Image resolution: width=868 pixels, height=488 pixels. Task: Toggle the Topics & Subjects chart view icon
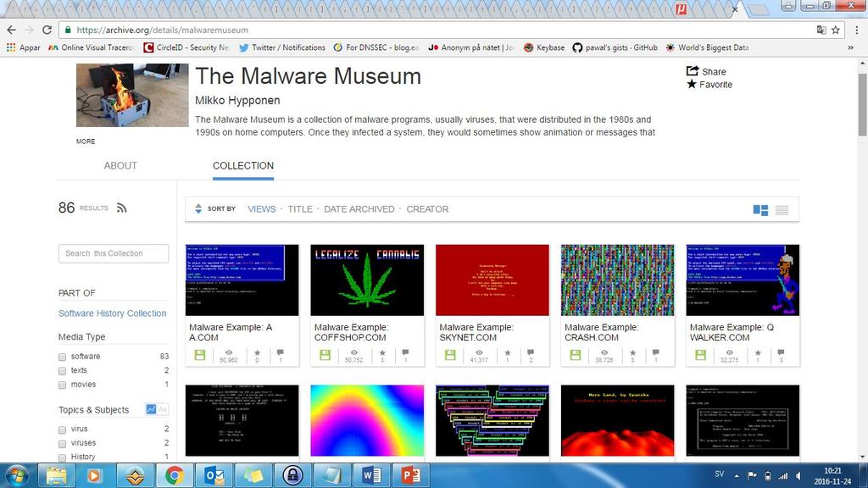click(x=151, y=409)
